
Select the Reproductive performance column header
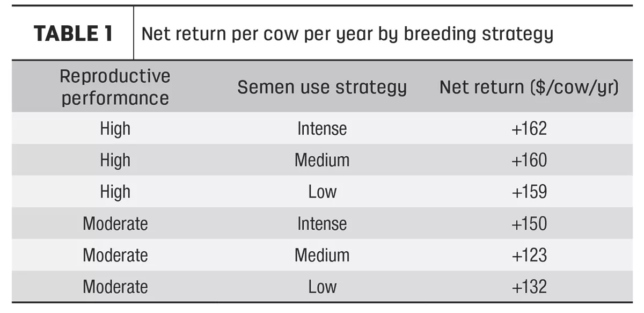pos(115,87)
